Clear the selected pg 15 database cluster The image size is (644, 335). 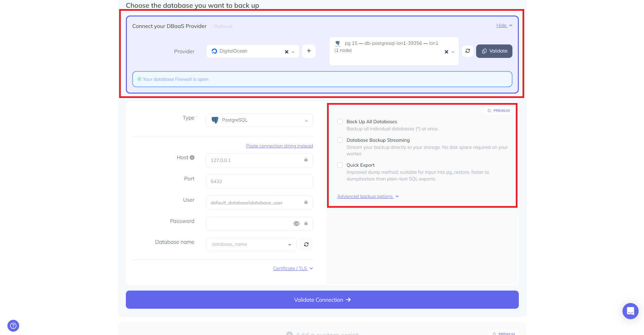446,52
